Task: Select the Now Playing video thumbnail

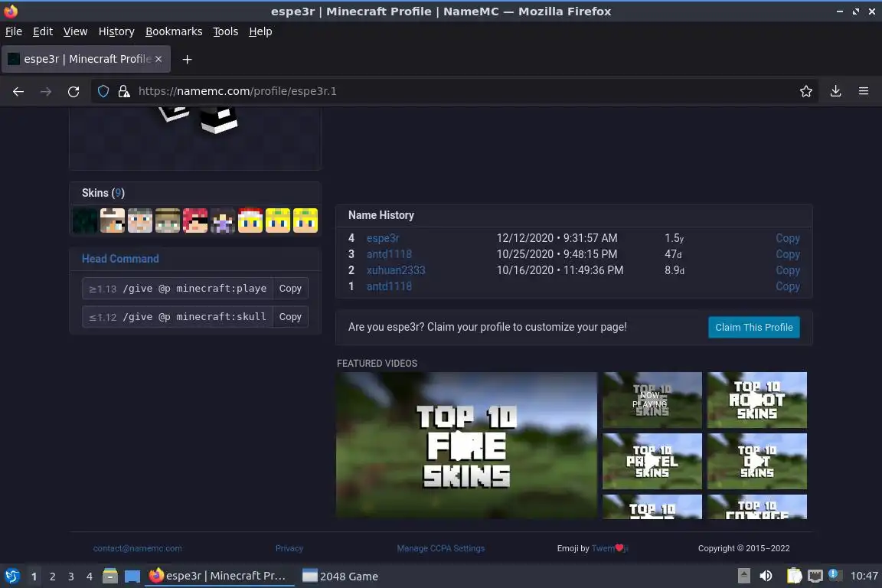Action: coord(652,400)
